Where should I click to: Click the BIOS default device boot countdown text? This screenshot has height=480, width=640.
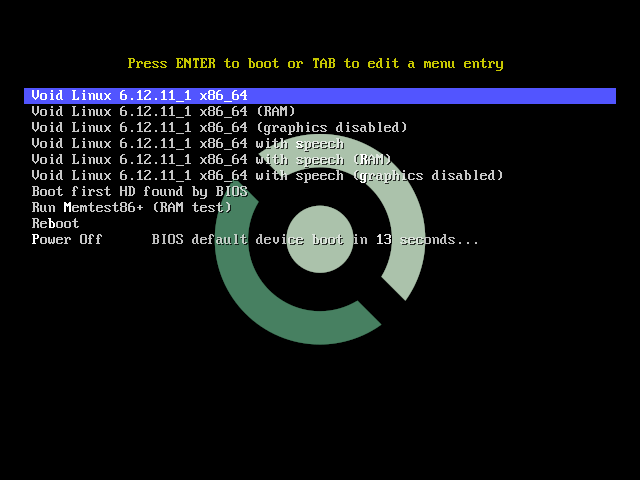315,239
